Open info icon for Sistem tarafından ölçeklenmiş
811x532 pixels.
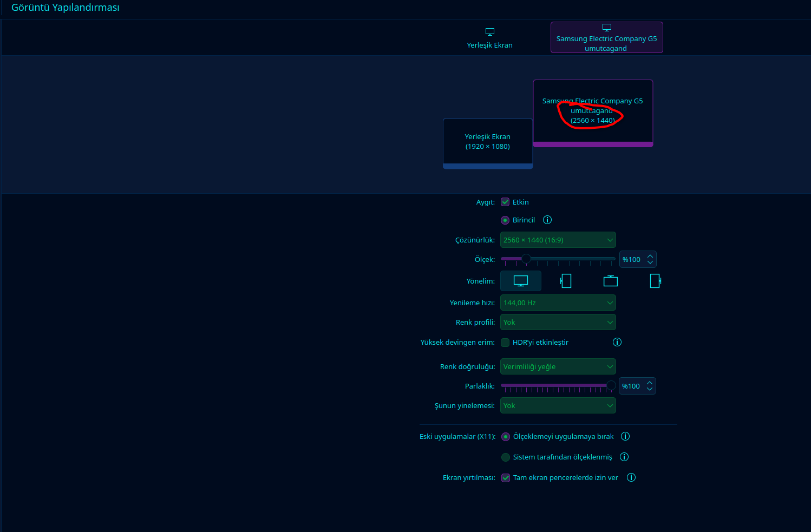point(624,457)
